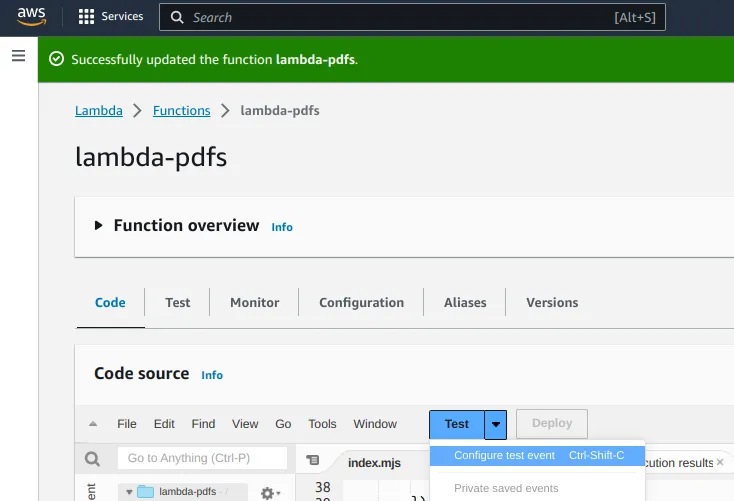
Task: Open the File menu in code editor
Action: 127,424
